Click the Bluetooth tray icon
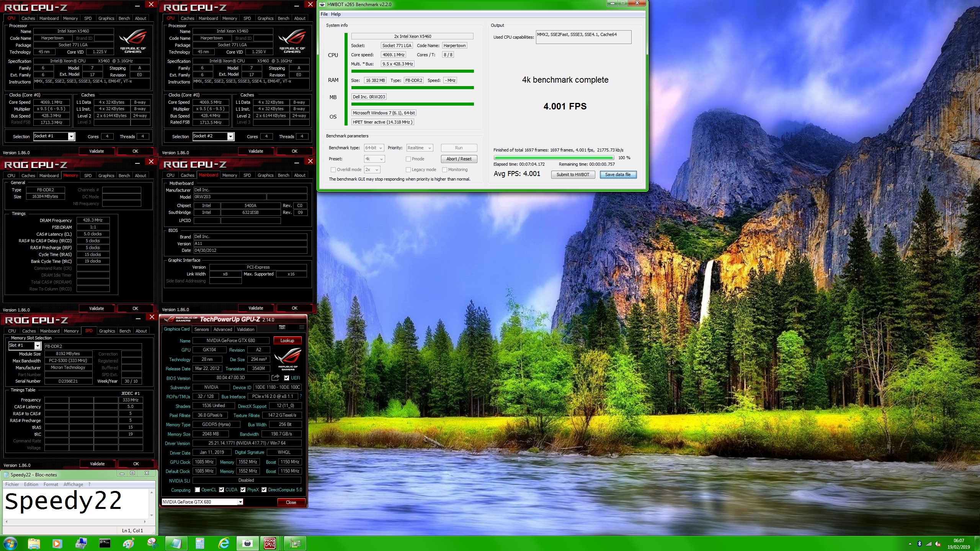The image size is (980, 551). 920,543
